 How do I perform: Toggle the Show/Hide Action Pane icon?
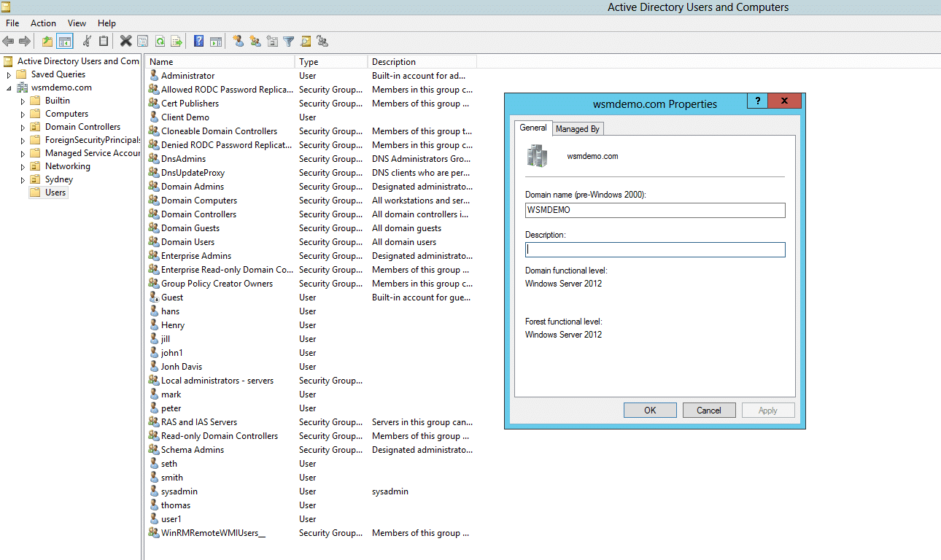click(216, 42)
